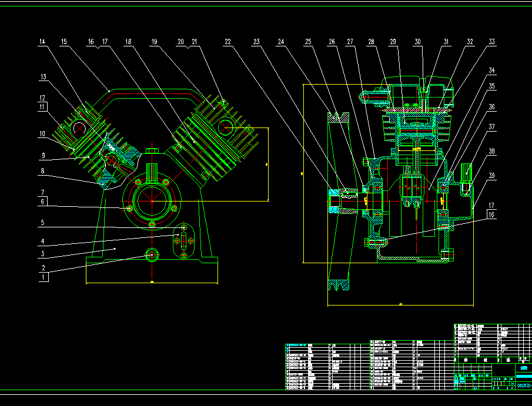Select part callout number 36

(x=491, y=107)
